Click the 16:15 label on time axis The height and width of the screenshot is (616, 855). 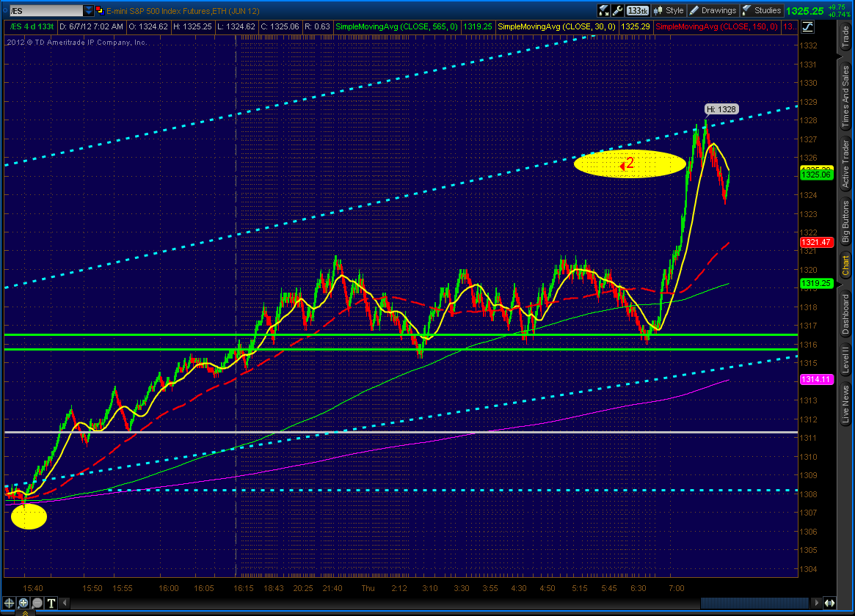click(x=243, y=588)
